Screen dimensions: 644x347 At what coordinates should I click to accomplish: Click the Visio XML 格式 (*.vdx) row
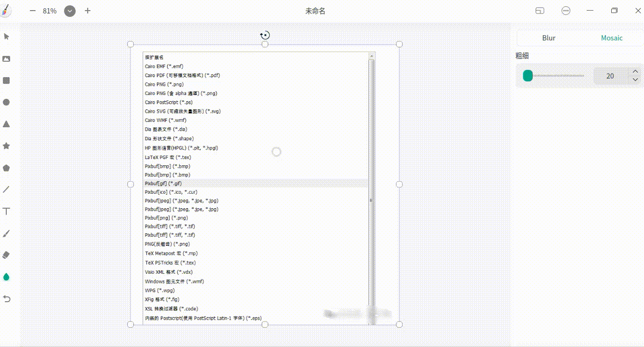(256, 272)
